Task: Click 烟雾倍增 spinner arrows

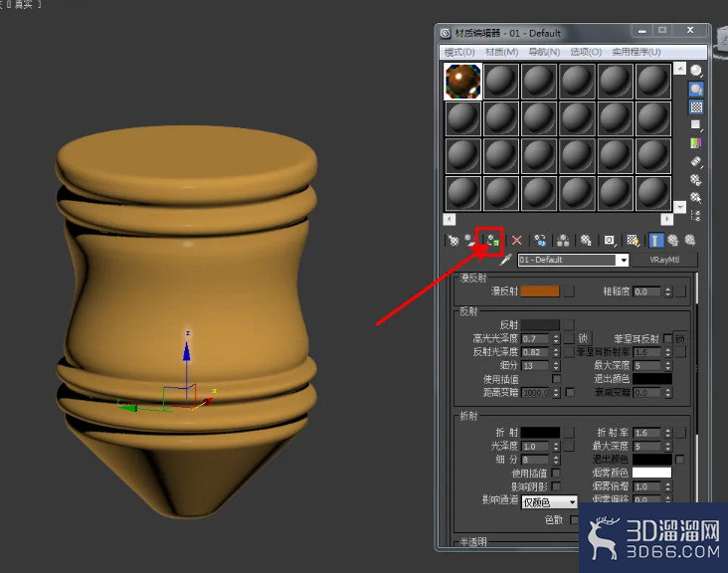Action: pos(667,486)
